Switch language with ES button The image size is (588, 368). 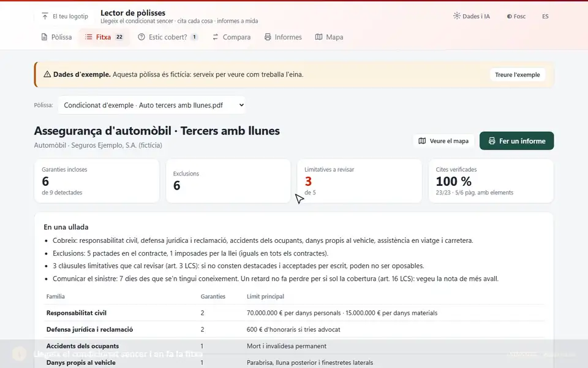[545, 17]
